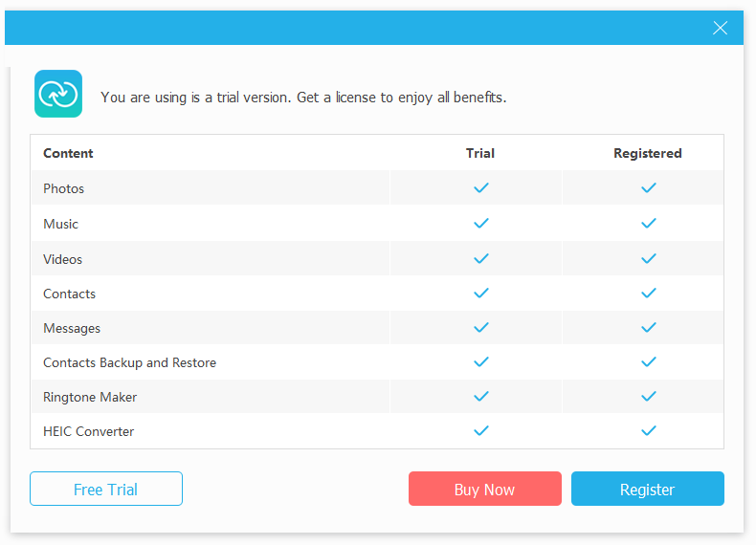Select the Photos row label

pos(64,188)
